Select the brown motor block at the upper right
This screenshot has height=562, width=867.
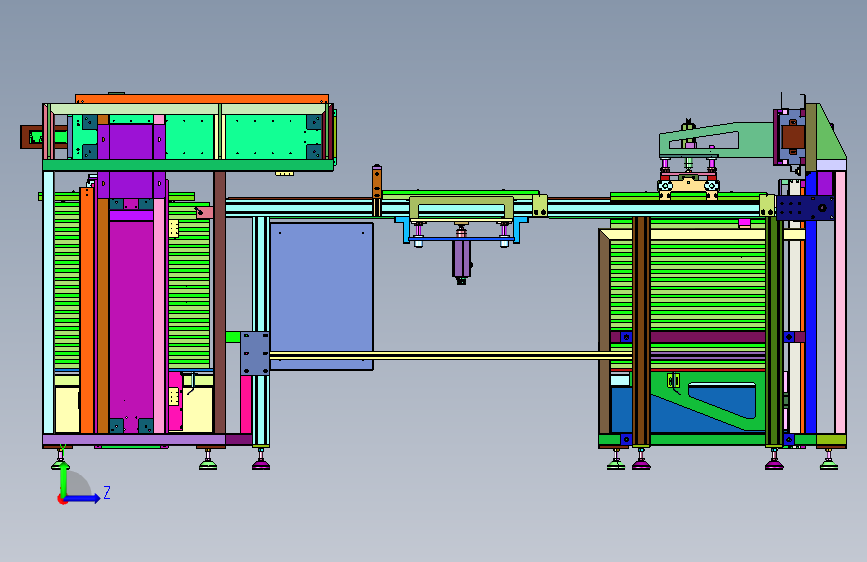click(x=793, y=137)
